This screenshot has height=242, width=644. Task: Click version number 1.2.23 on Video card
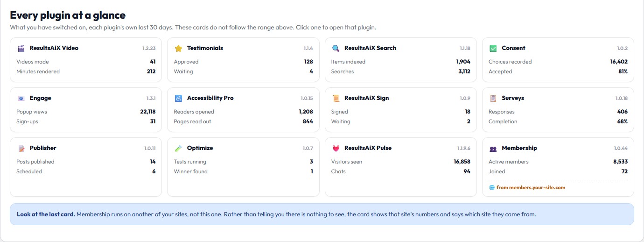pos(149,48)
